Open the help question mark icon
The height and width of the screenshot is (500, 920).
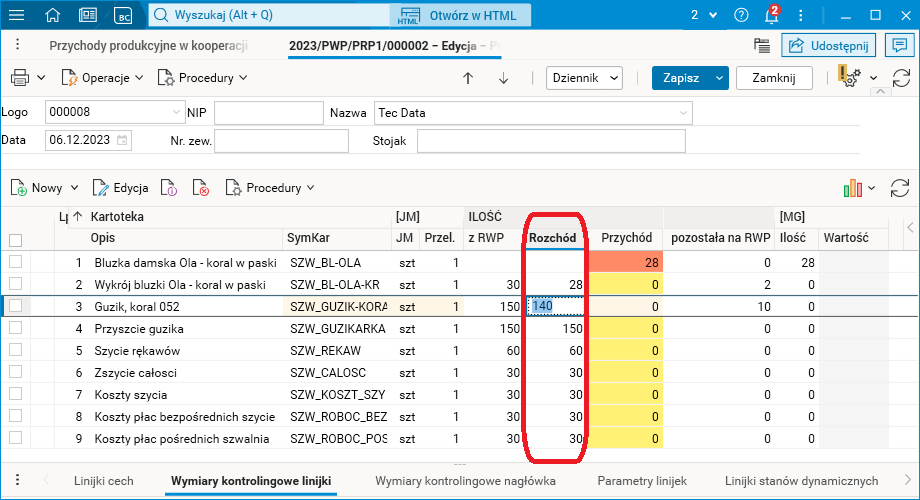[741, 15]
